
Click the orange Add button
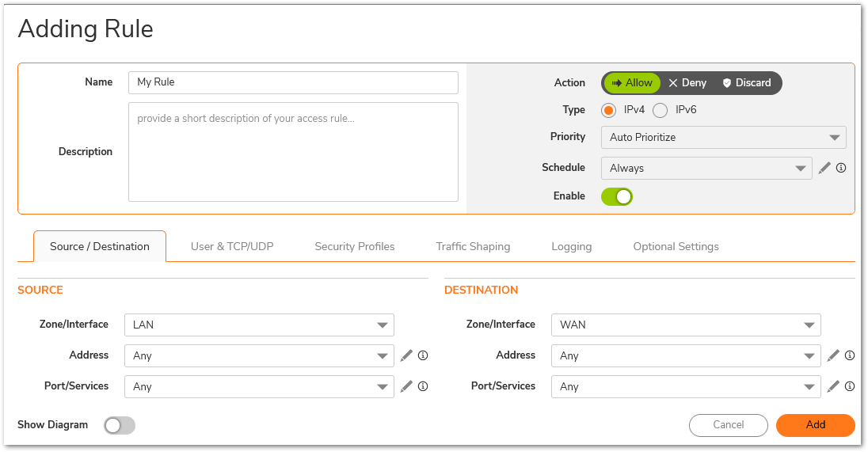point(816,425)
